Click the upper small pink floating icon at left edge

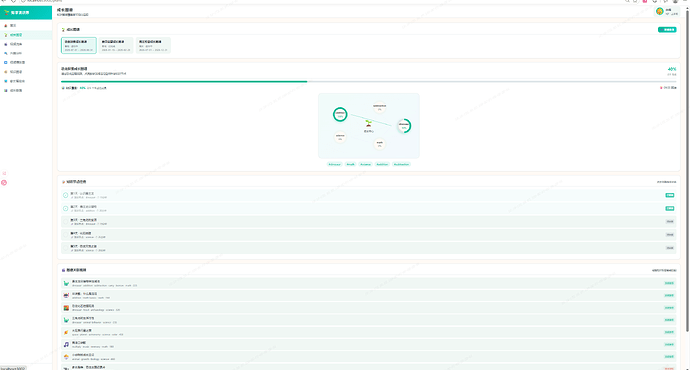(4, 173)
